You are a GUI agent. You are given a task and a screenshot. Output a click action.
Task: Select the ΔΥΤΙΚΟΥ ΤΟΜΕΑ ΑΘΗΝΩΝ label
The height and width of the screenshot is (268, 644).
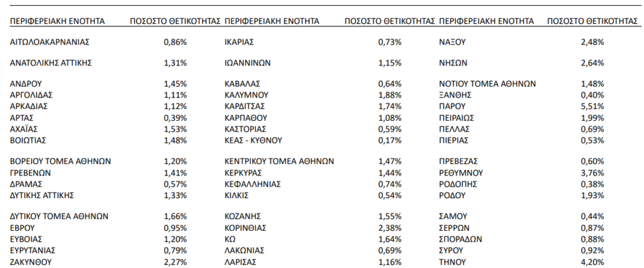[59, 216]
